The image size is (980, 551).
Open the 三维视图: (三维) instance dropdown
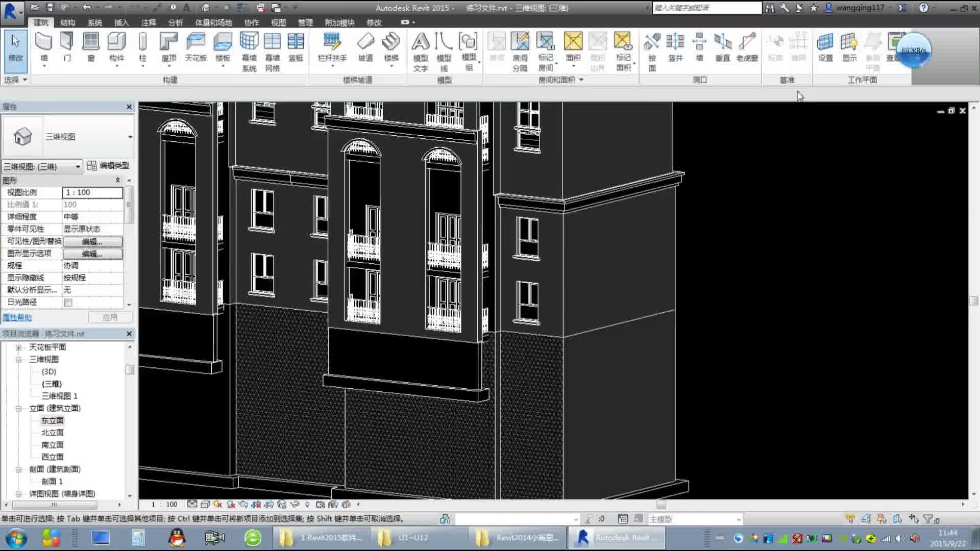tap(78, 167)
